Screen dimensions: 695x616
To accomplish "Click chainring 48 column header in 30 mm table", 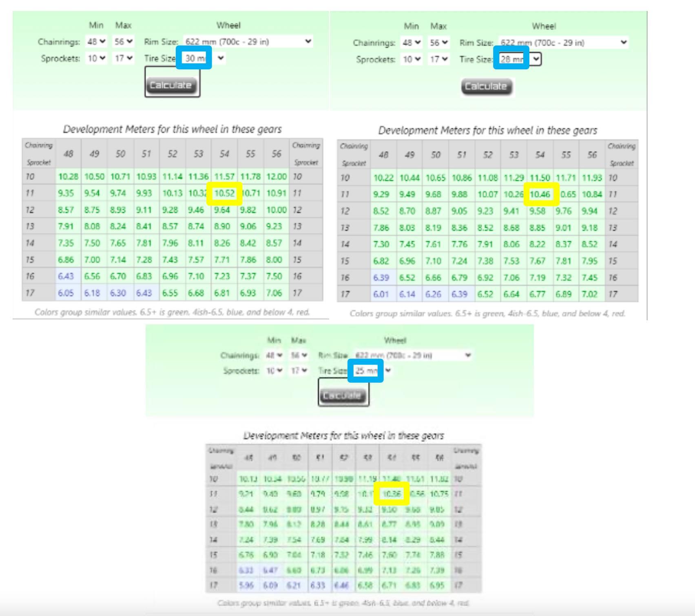I will pos(68,154).
